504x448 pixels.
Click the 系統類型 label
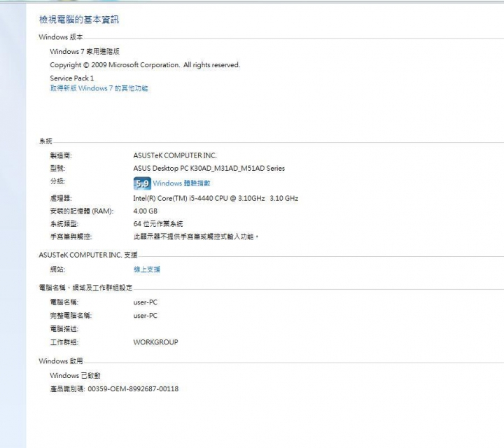[64, 224]
